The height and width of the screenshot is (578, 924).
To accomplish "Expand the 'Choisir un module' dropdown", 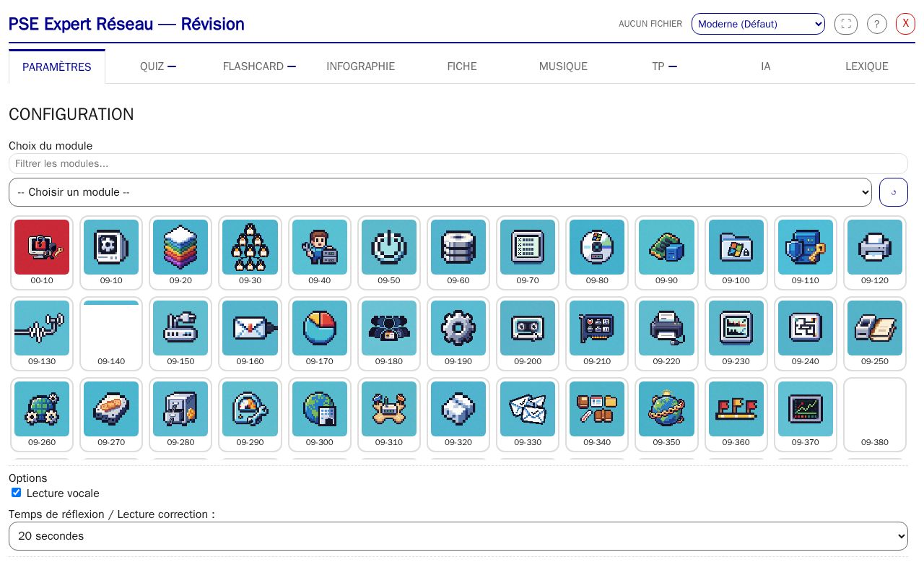I will 440,192.
